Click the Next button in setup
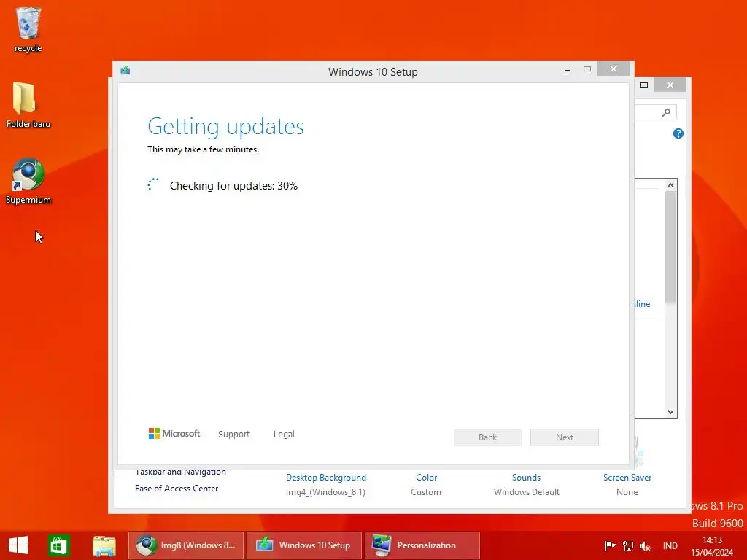The width and height of the screenshot is (747, 560). pos(565,437)
